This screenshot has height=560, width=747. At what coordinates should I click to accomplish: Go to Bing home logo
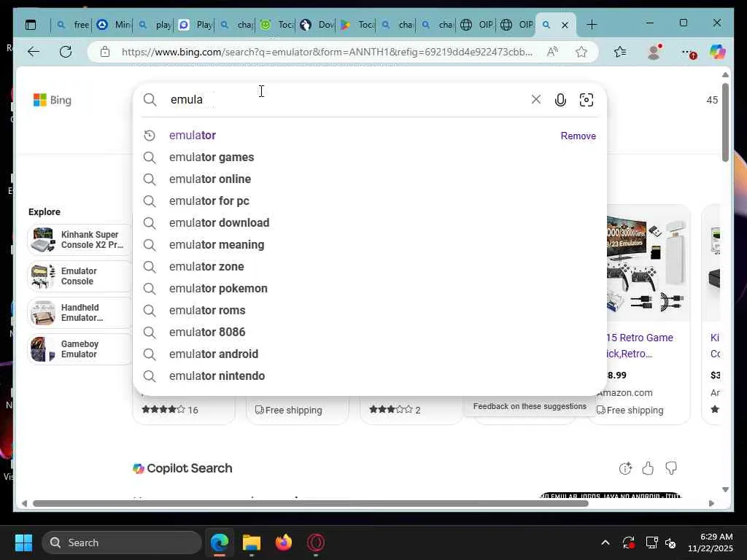[53, 100]
